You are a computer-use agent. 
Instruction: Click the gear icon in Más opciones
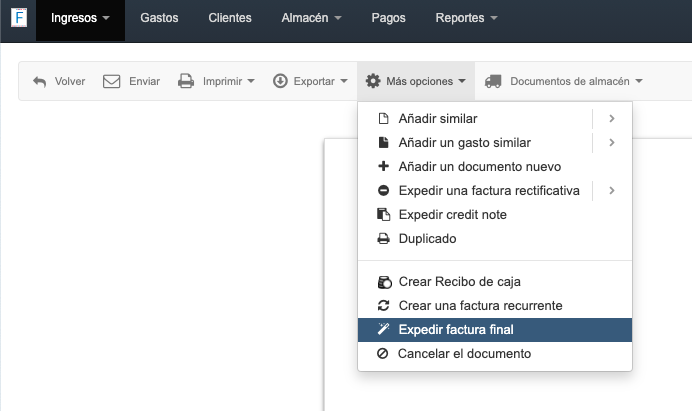(373, 81)
